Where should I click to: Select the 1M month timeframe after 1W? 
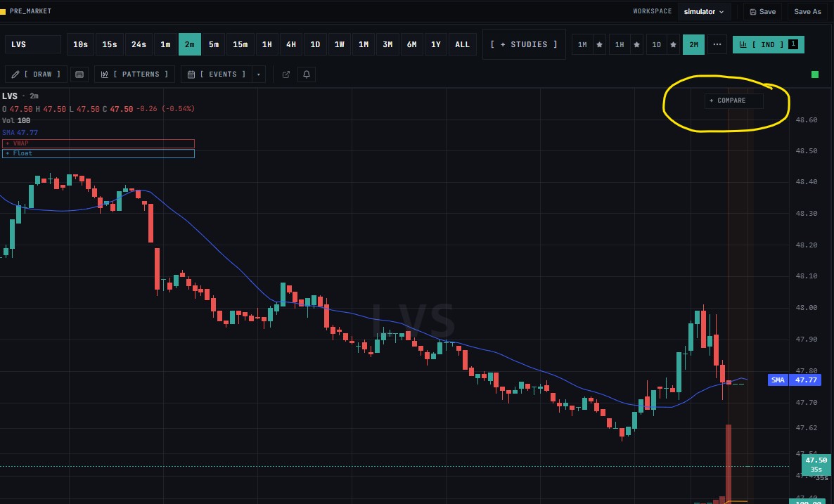pyautogui.click(x=364, y=45)
